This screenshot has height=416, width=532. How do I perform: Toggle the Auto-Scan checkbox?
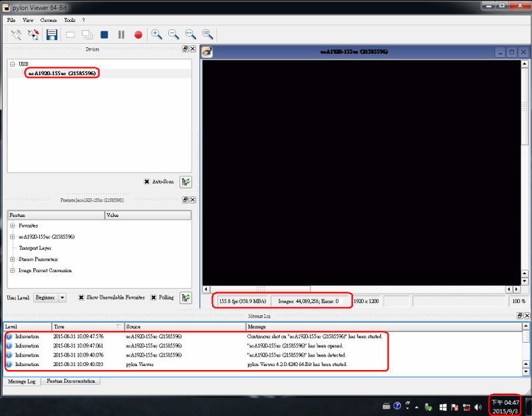click(x=147, y=182)
